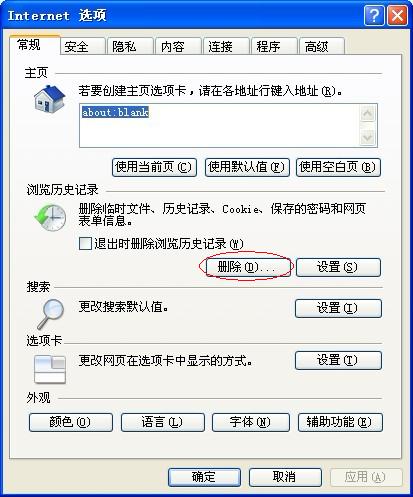413x497 pixels.
Task: Click the 删除(D)... button
Action: pyautogui.click(x=248, y=267)
